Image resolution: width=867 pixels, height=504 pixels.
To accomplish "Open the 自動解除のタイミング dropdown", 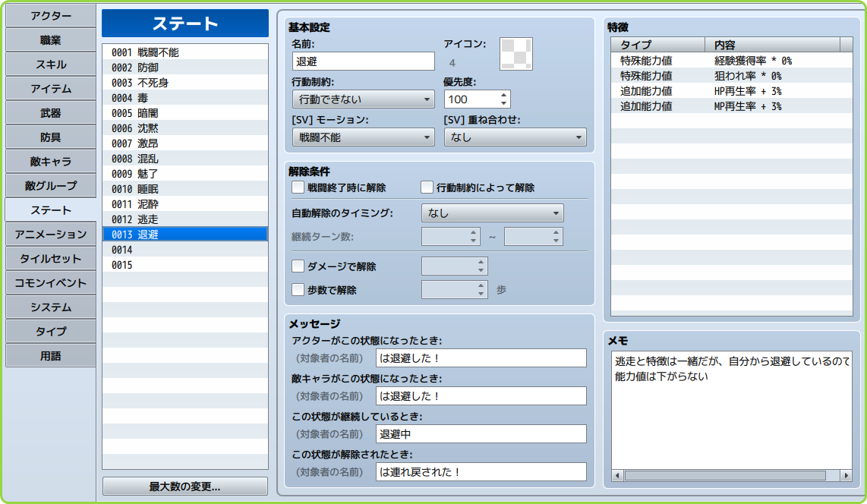I will [492, 213].
